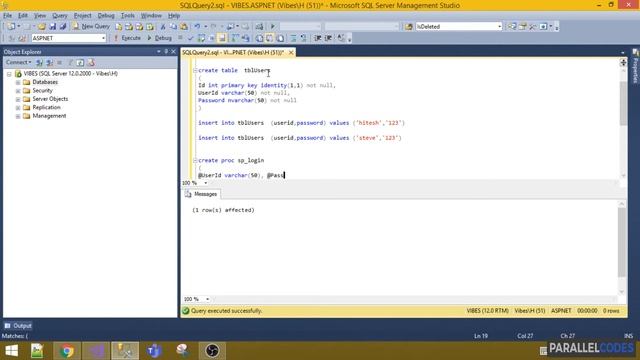640x360 pixels.
Task: Open the Window menu
Action: click(151, 16)
